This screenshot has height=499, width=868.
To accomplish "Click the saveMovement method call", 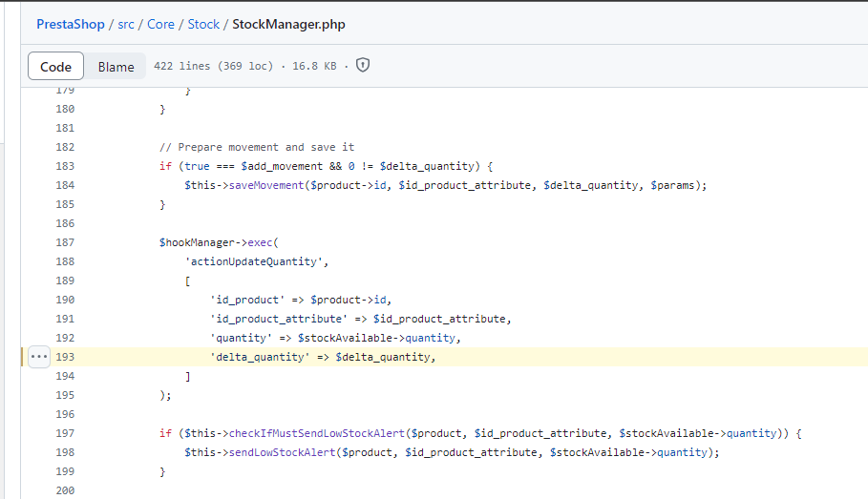I will [266, 185].
